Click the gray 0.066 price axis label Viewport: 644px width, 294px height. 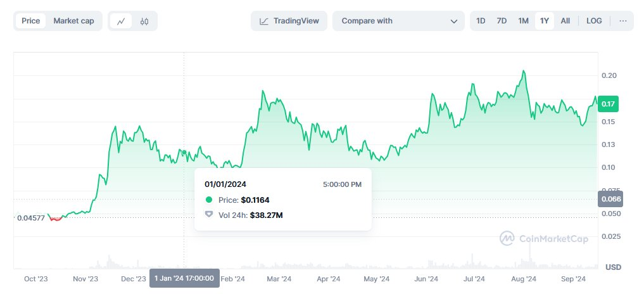(x=610, y=199)
